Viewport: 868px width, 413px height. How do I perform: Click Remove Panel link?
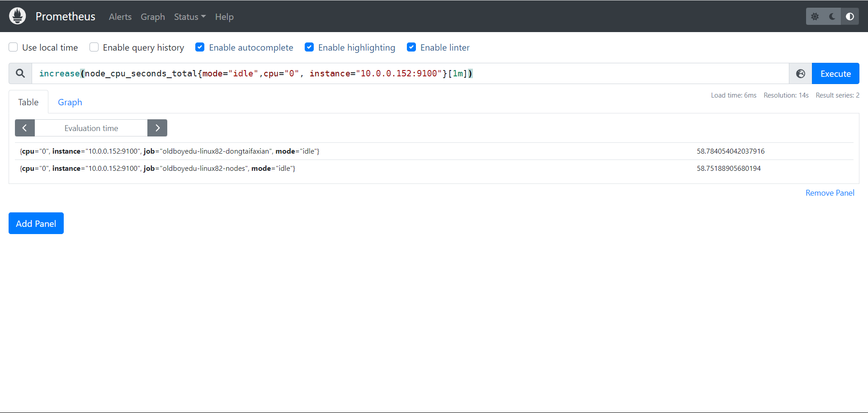point(830,193)
